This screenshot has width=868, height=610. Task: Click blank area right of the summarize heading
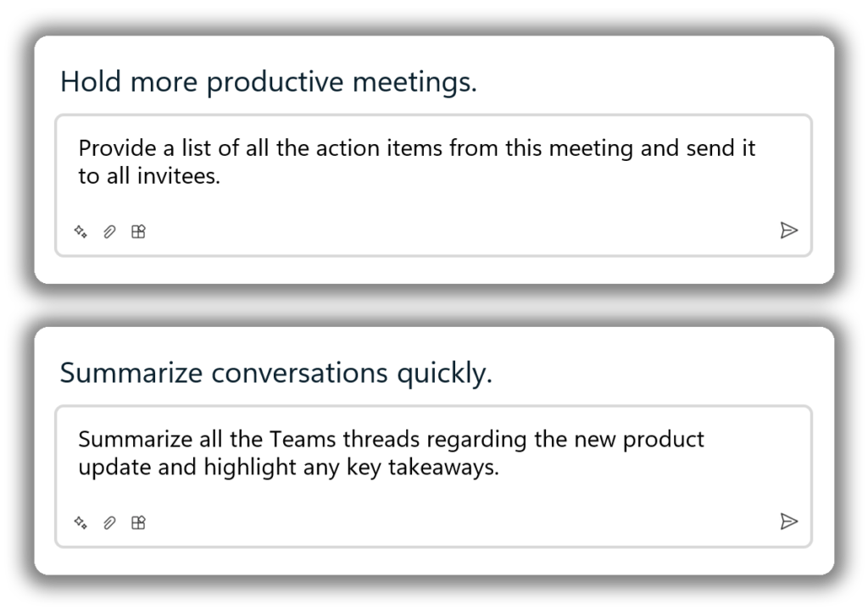click(654, 374)
